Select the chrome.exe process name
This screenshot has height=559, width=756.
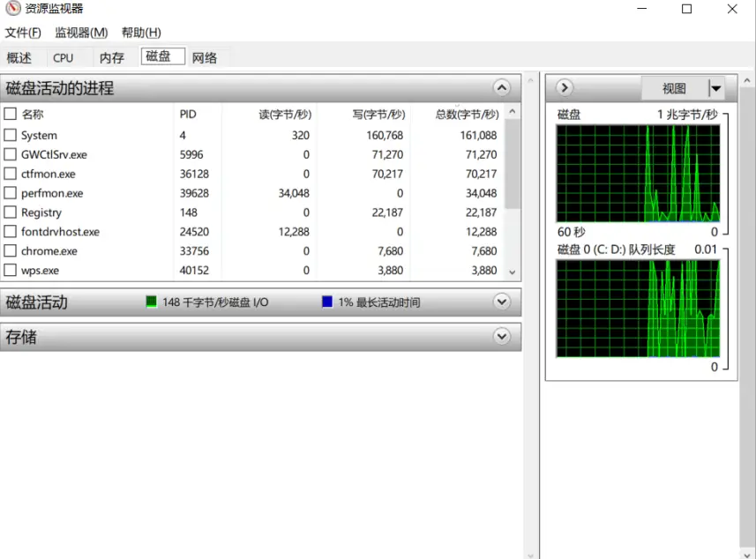(49, 251)
